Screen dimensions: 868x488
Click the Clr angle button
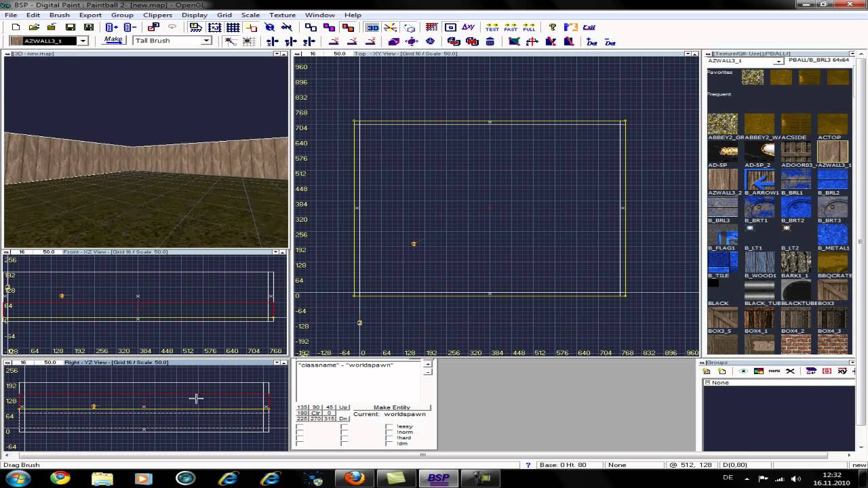coord(316,413)
